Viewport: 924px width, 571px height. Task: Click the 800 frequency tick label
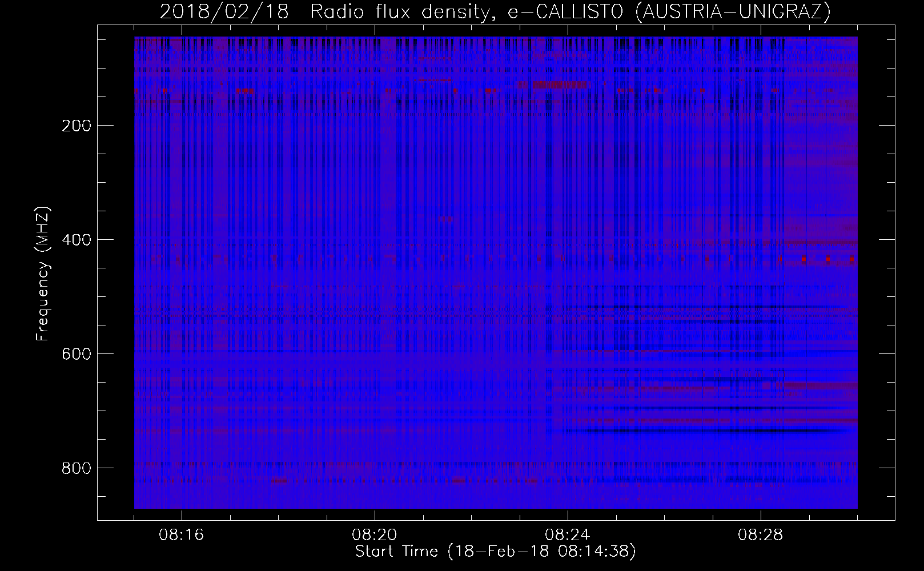[x=77, y=468]
